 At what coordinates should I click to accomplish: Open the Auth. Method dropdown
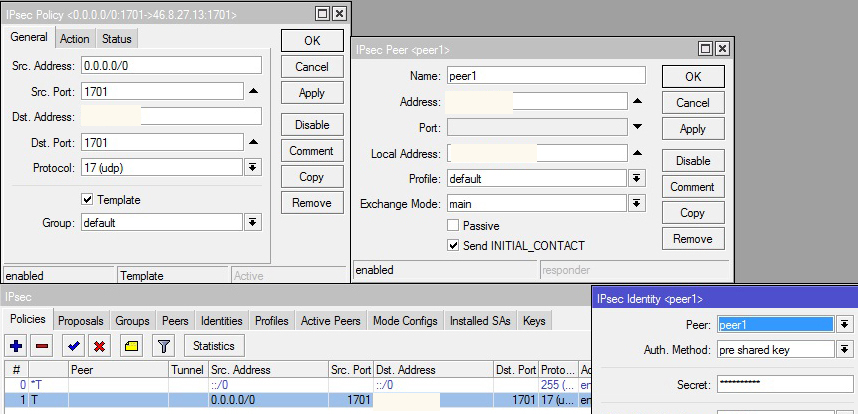coord(844,350)
